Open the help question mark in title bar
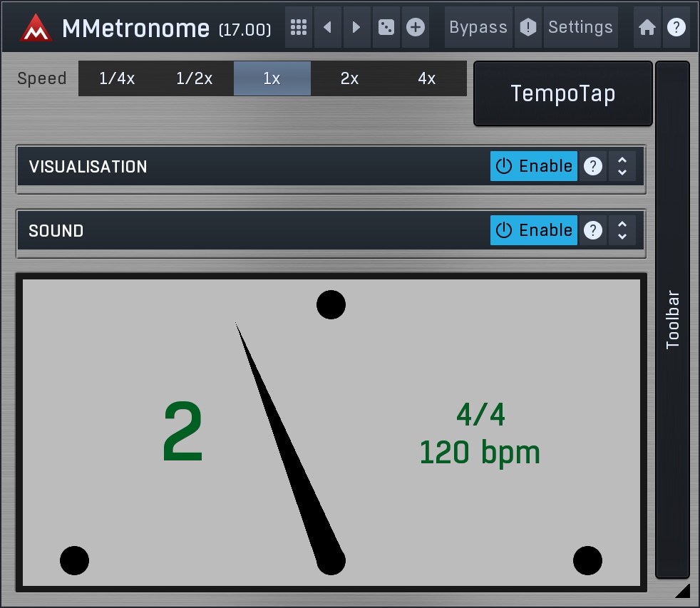This screenshot has height=608, width=700. 676,28
